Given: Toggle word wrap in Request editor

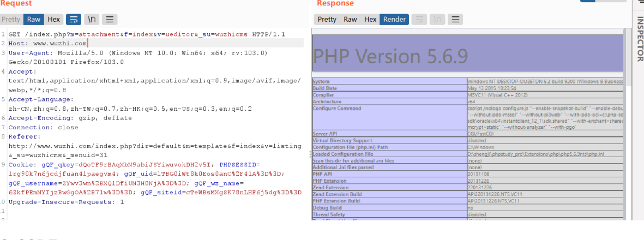Looking at the screenshot, I should click(74, 20).
